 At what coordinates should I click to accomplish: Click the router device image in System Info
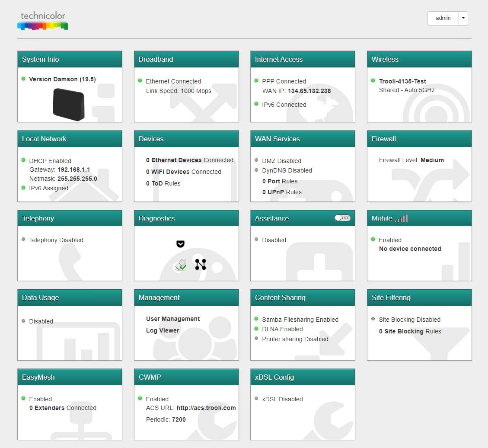click(68, 104)
